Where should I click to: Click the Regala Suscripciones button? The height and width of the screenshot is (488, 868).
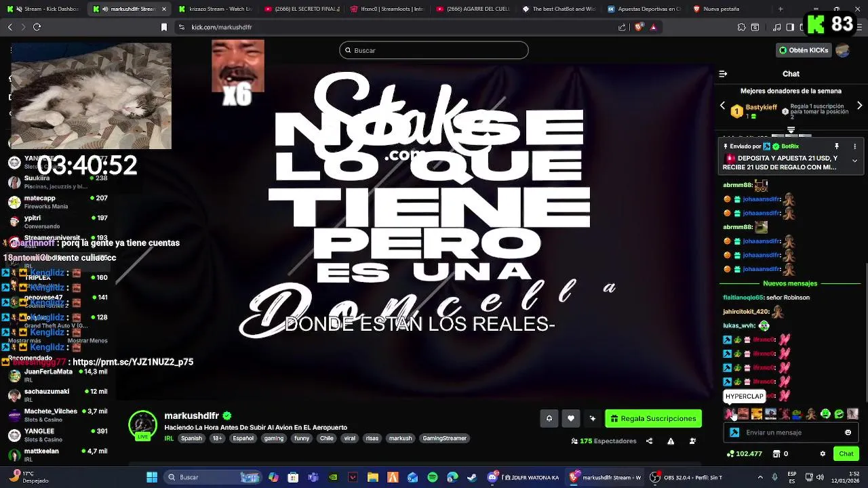coord(653,419)
